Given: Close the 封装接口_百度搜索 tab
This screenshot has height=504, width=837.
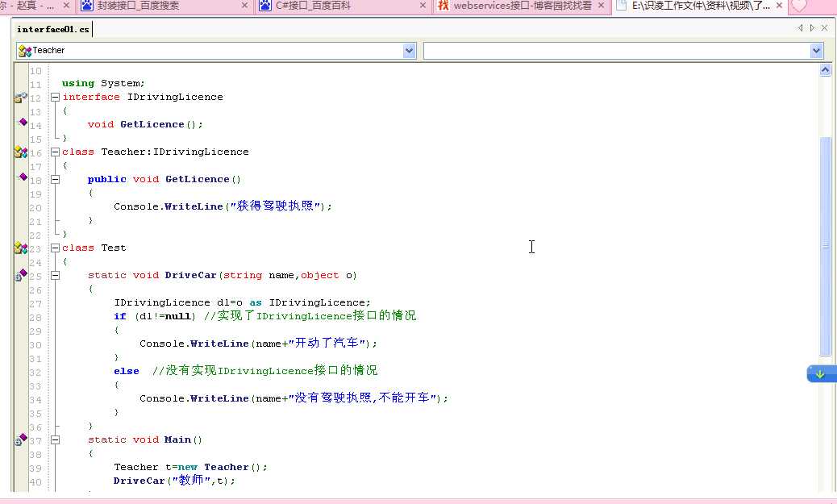Looking at the screenshot, I should click(244, 6).
